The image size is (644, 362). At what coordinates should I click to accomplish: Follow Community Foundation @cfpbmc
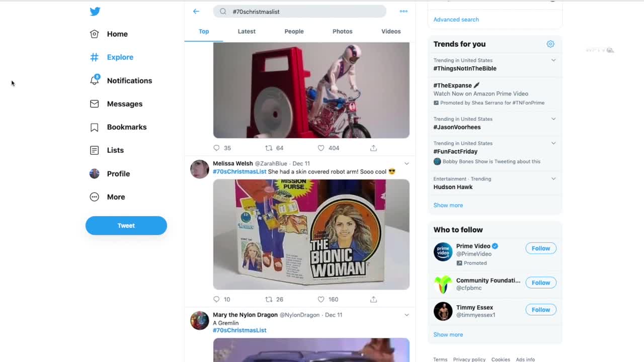(541, 283)
